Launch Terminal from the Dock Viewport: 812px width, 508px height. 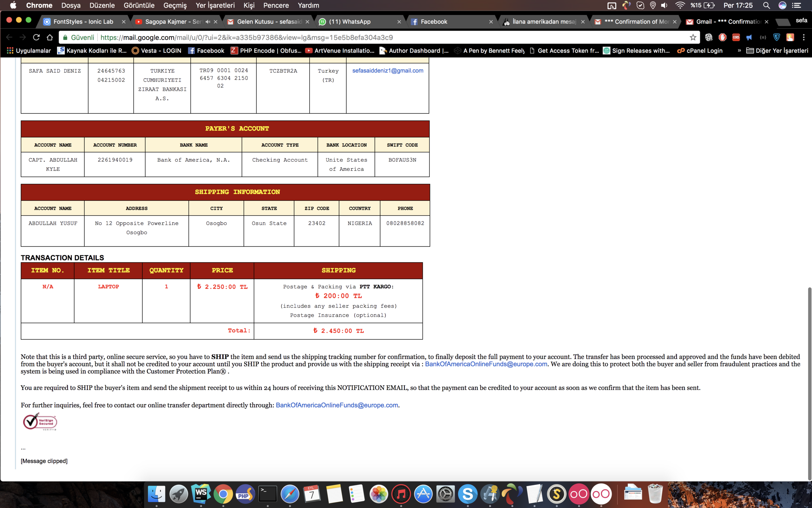267,494
